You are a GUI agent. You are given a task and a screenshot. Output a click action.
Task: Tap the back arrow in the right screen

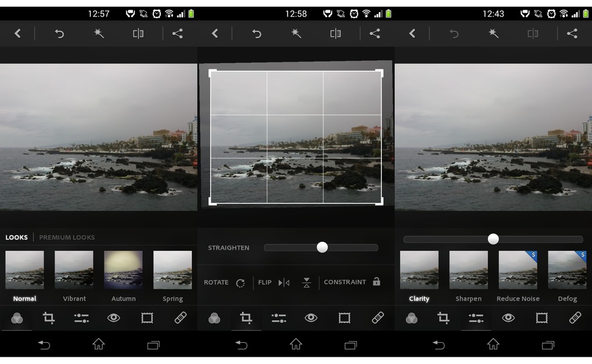(412, 34)
